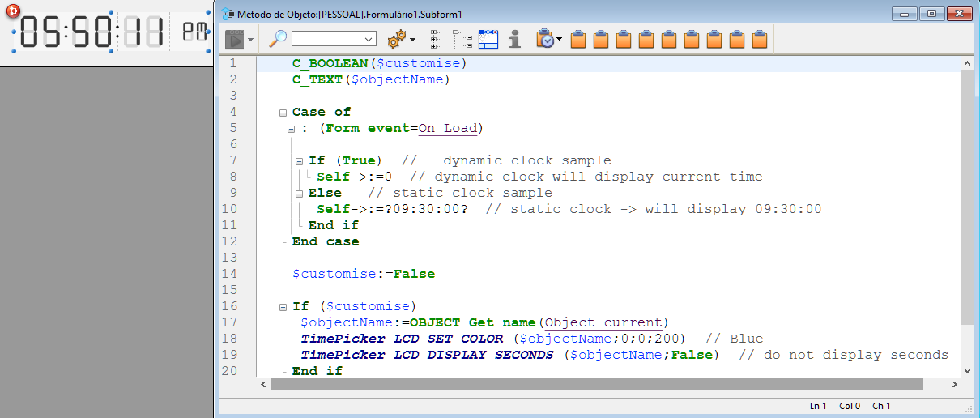
Task: Click 'End case' keyword on line 12
Action: click(326, 241)
